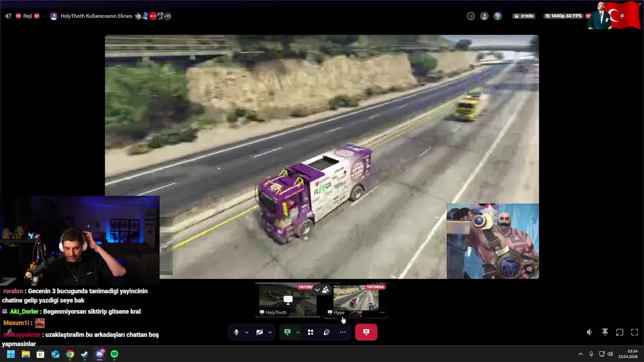This screenshot has width=644, height=362.
Task: Click the system tray microphone icon
Action: (x=591, y=354)
